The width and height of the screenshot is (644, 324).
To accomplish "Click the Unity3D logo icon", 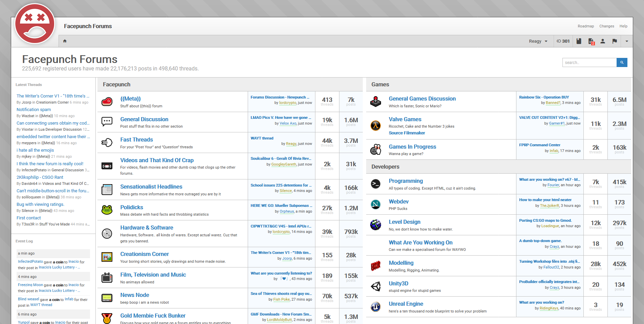I will [x=376, y=286].
